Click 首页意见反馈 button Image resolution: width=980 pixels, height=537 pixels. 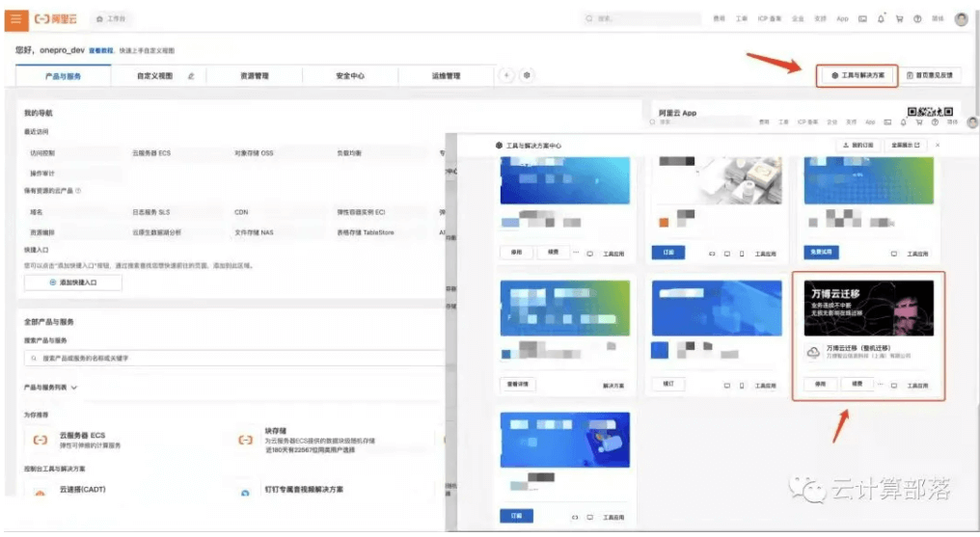click(930, 75)
